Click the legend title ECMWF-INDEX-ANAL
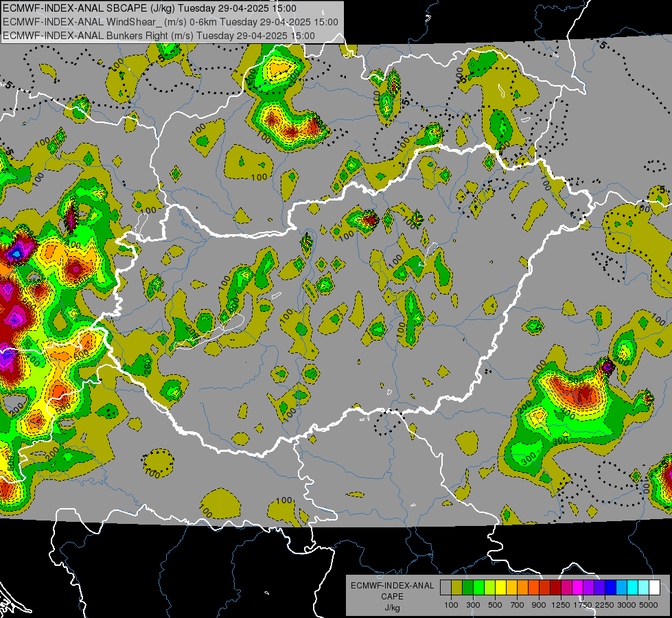Image resolution: width=672 pixels, height=618 pixels. [392, 586]
